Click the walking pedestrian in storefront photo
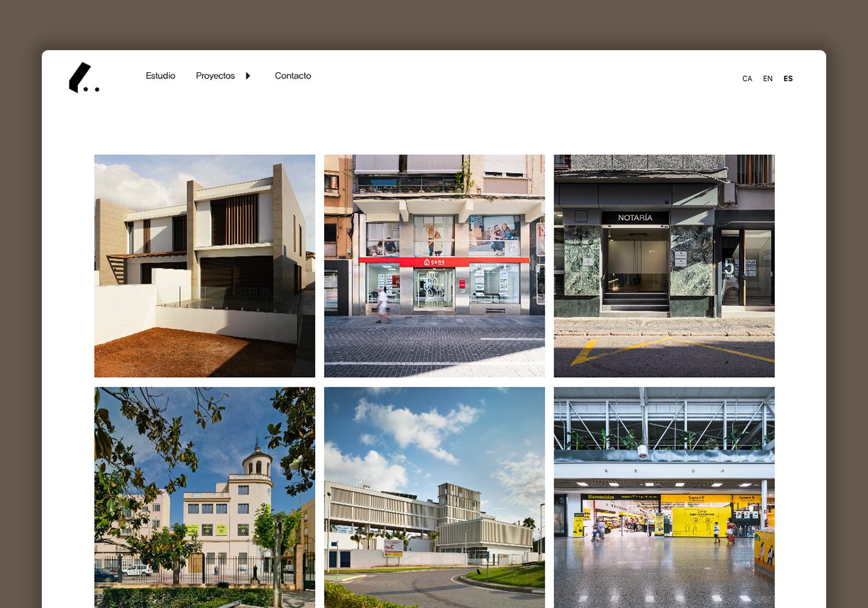The height and width of the screenshot is (608, 868). [x=383, y=305]
